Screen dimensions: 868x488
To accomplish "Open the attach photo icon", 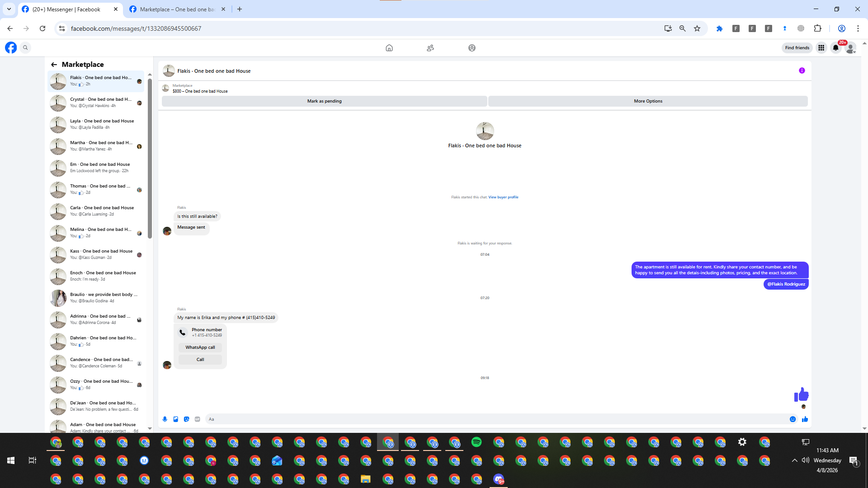I will [176, 419].
